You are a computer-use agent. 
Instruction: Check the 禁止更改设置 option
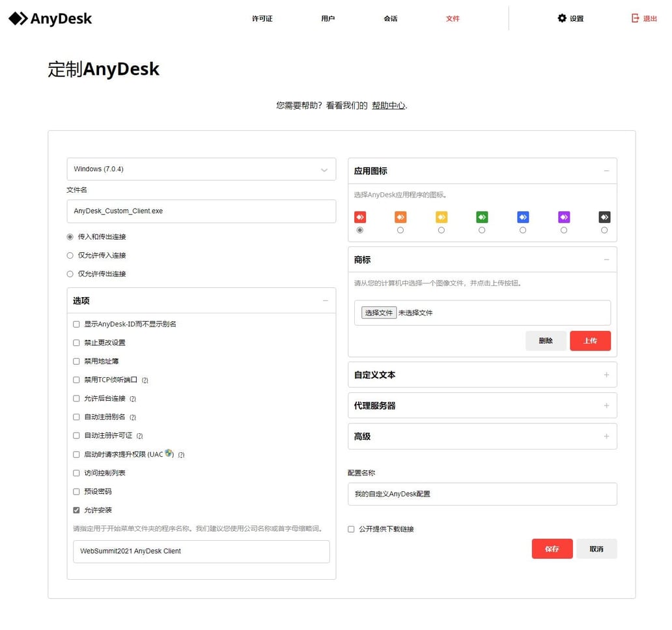tap(76, 343)
